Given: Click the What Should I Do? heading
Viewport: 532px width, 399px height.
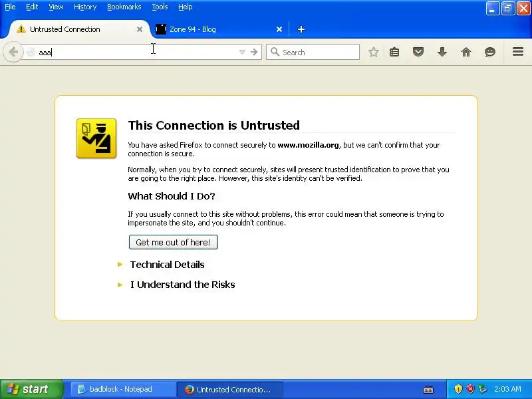Looking at the screenshot, I should click(x=172, y=196).
